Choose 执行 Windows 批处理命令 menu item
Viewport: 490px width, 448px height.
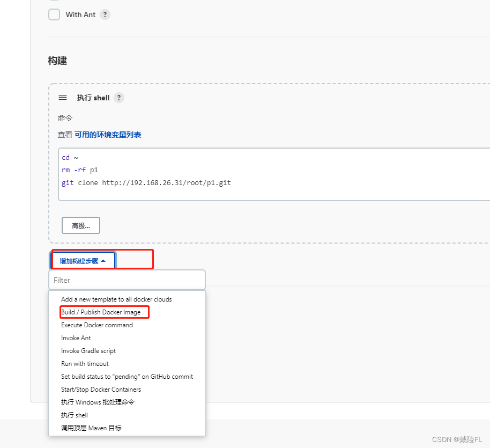pos(98,402)
